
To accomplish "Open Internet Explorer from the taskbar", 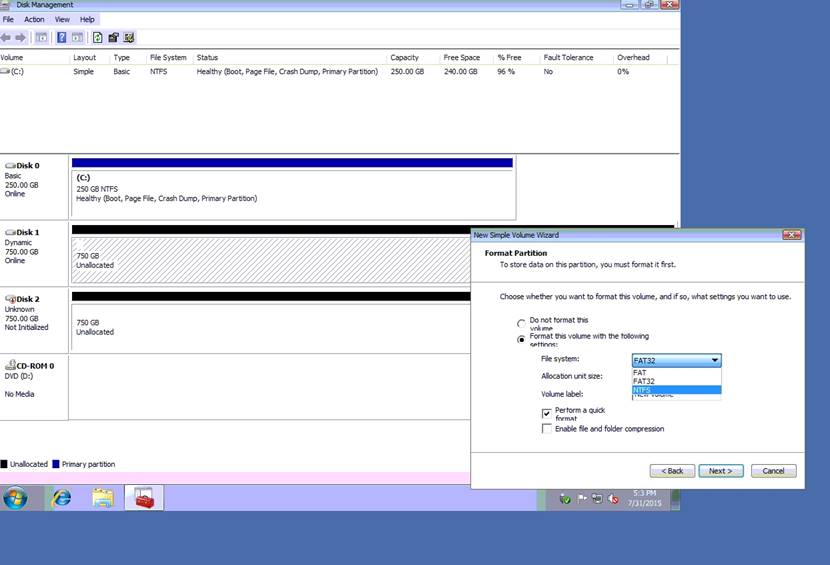I will (x=61, y=497).
